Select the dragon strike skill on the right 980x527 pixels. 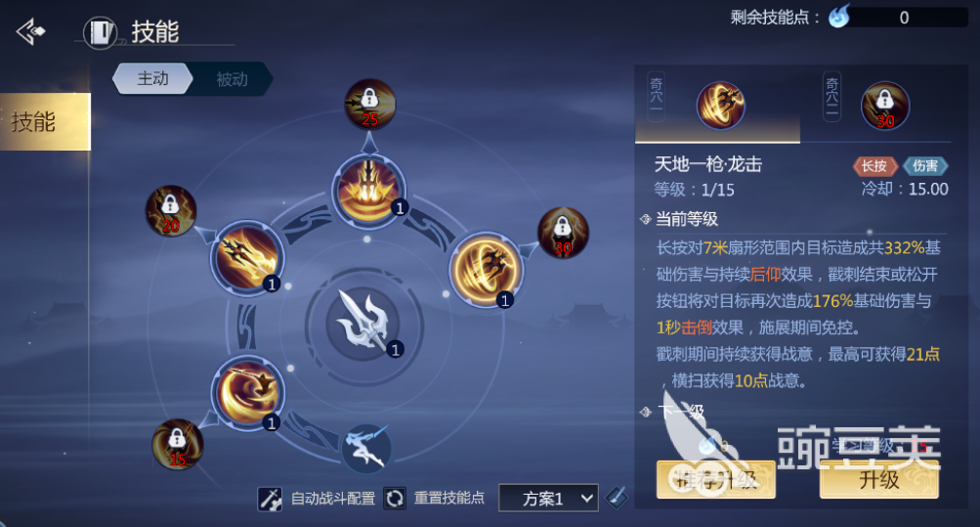(486, 270)
